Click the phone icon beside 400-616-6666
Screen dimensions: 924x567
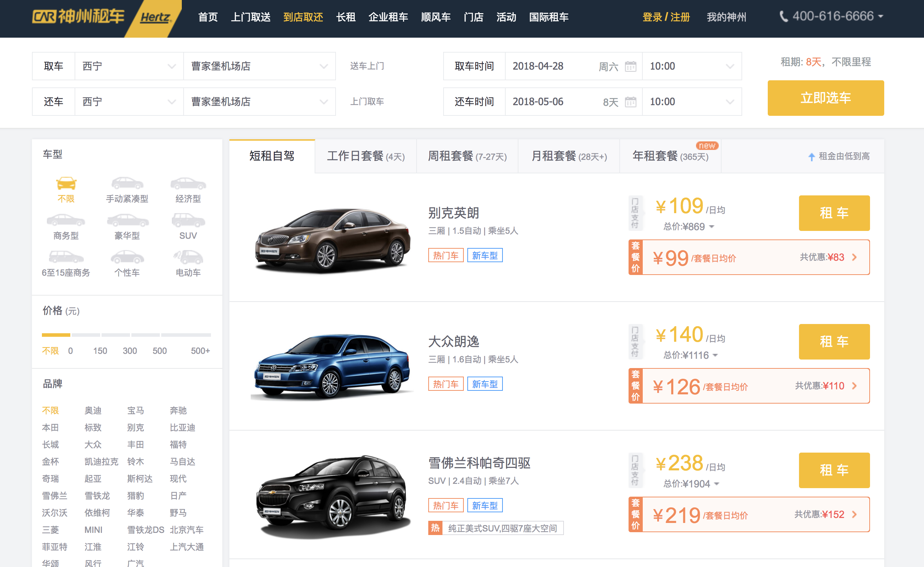783,16
